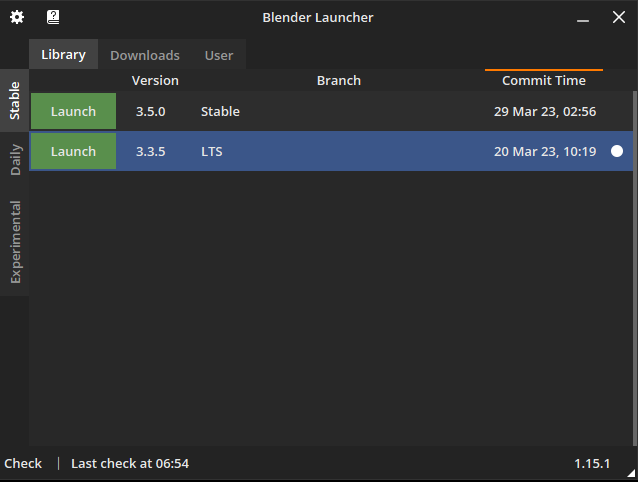Sort builds by Commit Time header
The height and width of the screenshot is (482, 638).
544,80
